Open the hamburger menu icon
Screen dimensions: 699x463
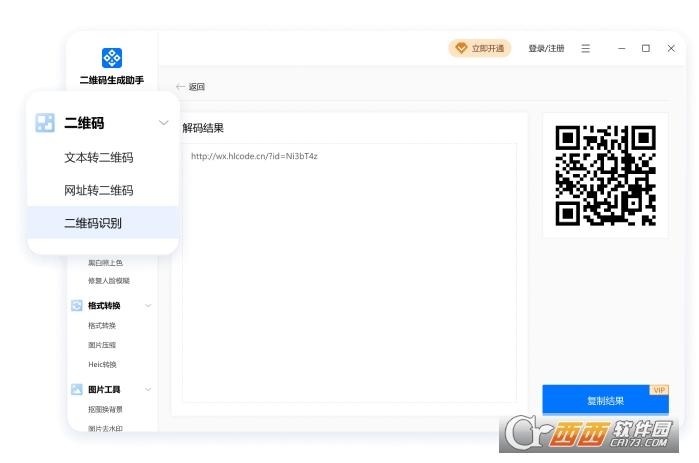pyautogui.click(x=586, y=48)
